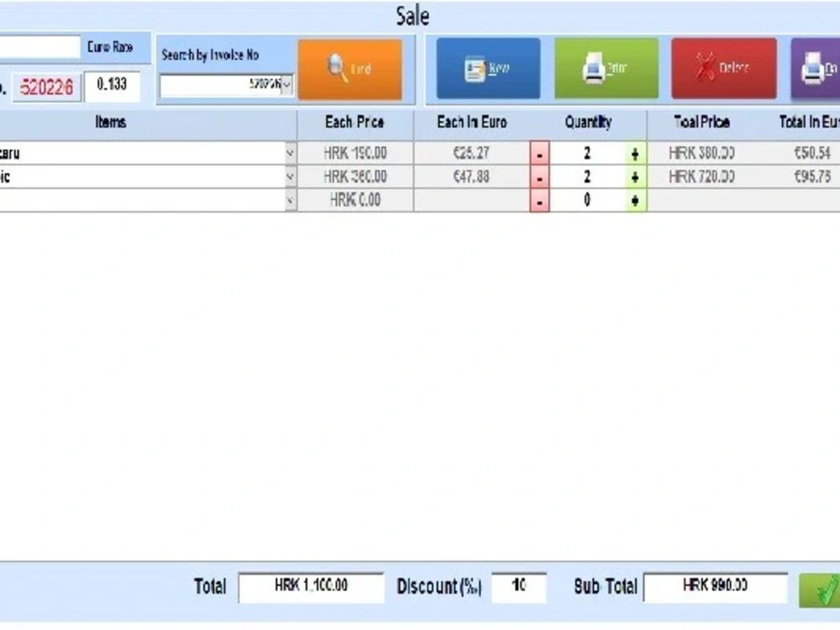Click the green Print button
Image resolution: width=840 pixels, height=630 pixels.
(x=606, y=68)
